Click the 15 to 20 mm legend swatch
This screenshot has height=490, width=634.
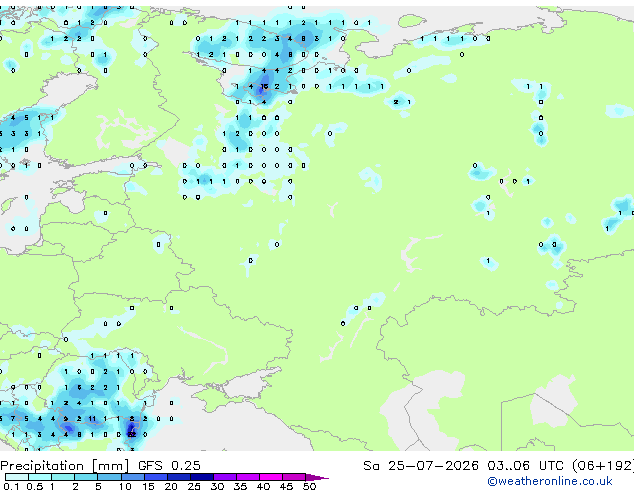156,477
